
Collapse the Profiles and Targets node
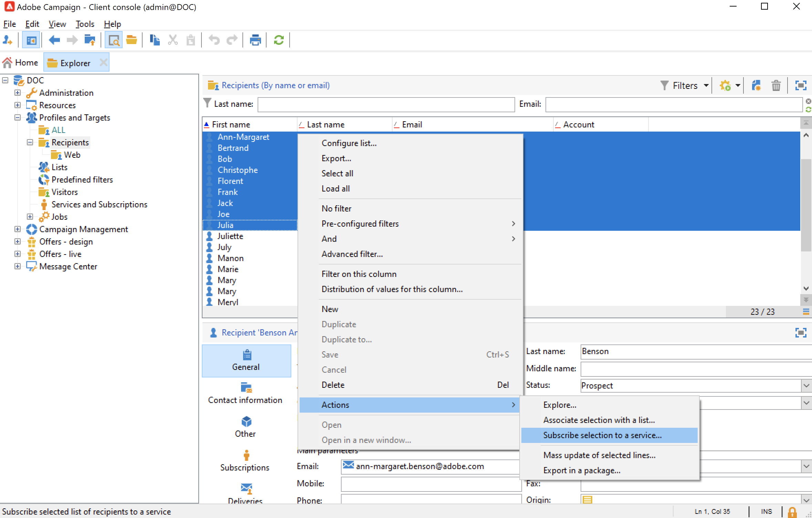(18, 117)
